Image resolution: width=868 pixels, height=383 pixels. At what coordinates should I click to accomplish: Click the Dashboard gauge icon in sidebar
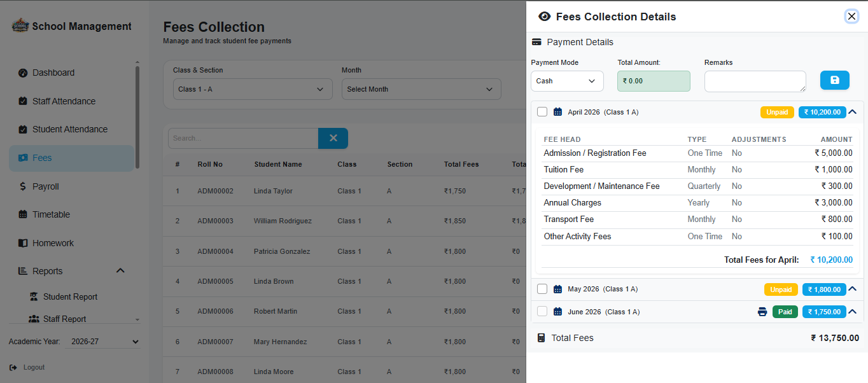pyautogui.click(x=23, y=73)
